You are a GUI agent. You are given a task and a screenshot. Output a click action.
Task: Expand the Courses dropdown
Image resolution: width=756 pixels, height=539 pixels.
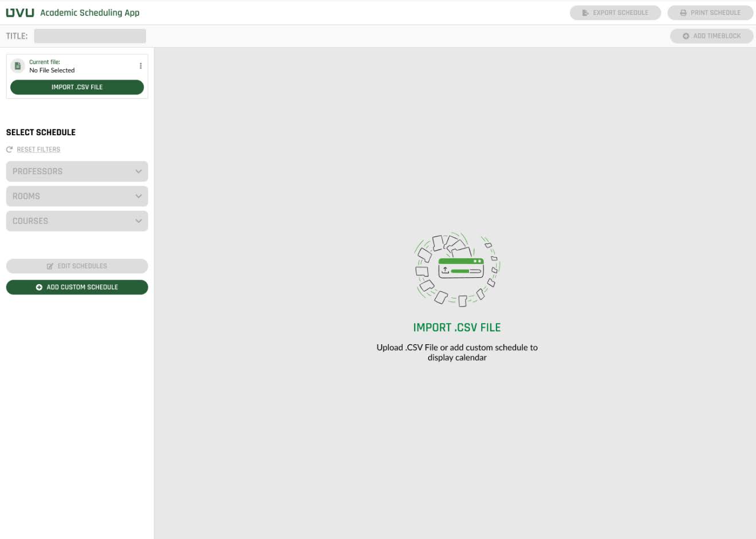pos(77,221)
